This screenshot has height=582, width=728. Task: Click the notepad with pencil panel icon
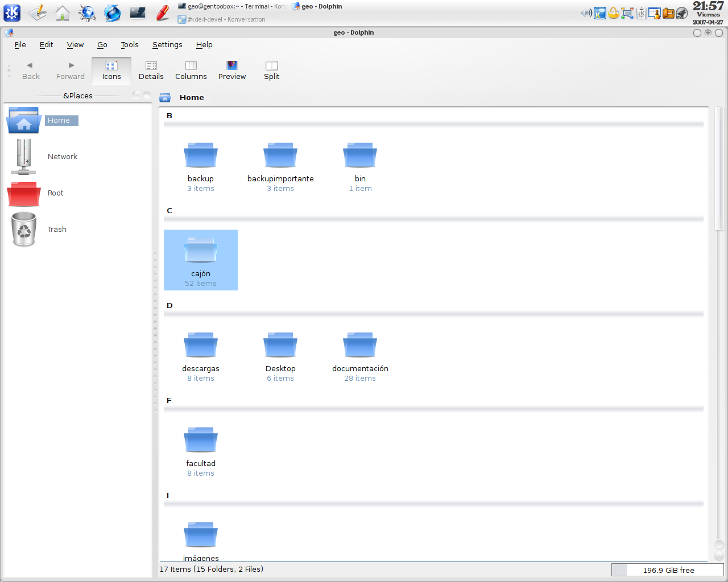tap(38, 13)
